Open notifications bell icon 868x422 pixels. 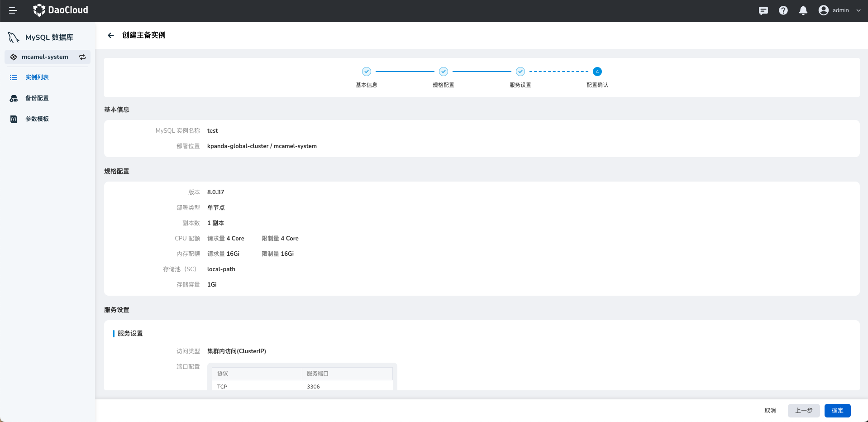803,10
